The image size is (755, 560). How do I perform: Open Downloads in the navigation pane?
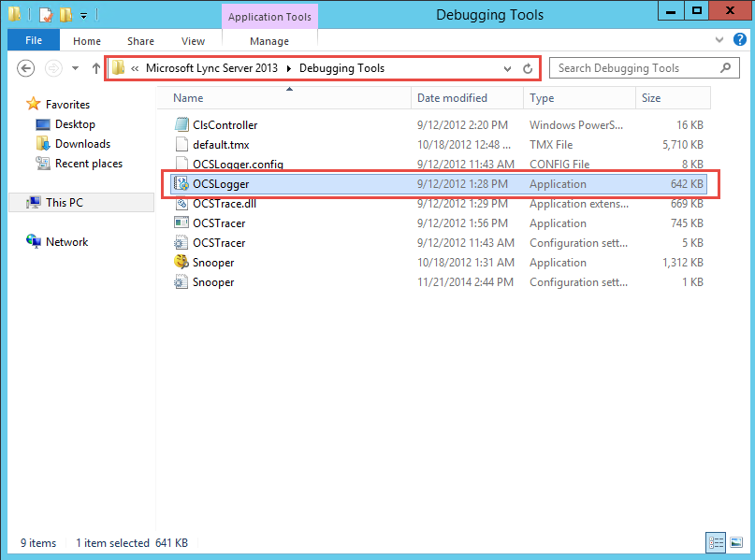pyautogui.click(x=83, y=144)
